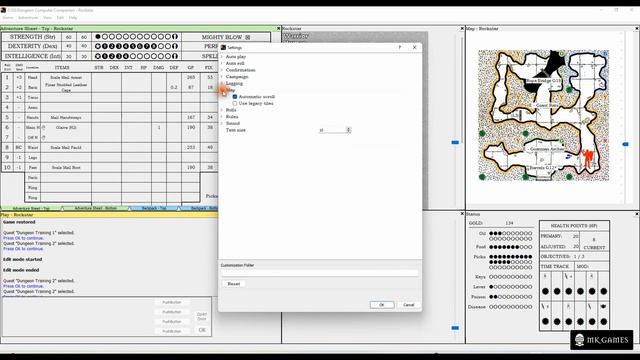The image size is (640, 360).
Task: Click Cancel in the Settings dialog
Action: tap(409, 305)
